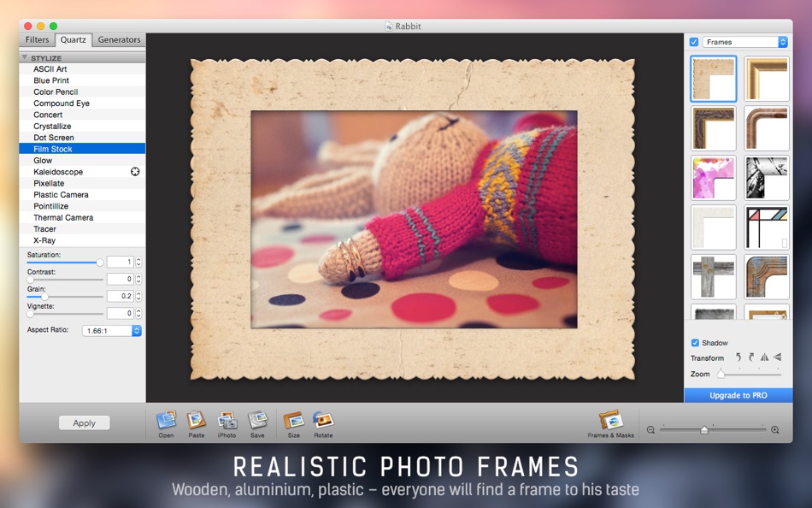Switch to the Generators tab

[119, 40]
